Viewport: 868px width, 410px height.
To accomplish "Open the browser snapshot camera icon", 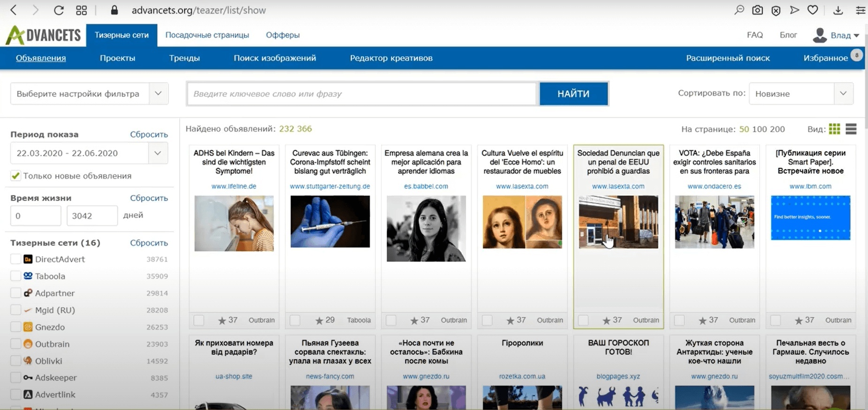I will pyautogui.click(x=757, y=10).
